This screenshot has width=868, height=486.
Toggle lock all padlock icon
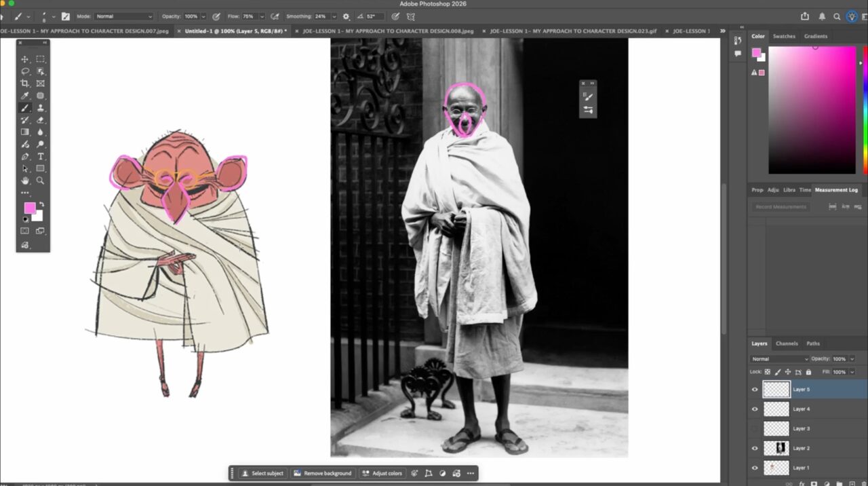tap(808, 372)
